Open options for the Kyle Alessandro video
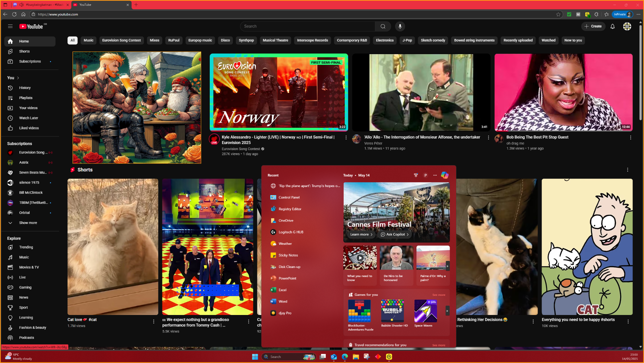The image size is (644, 363). click(x=346, y=137)
